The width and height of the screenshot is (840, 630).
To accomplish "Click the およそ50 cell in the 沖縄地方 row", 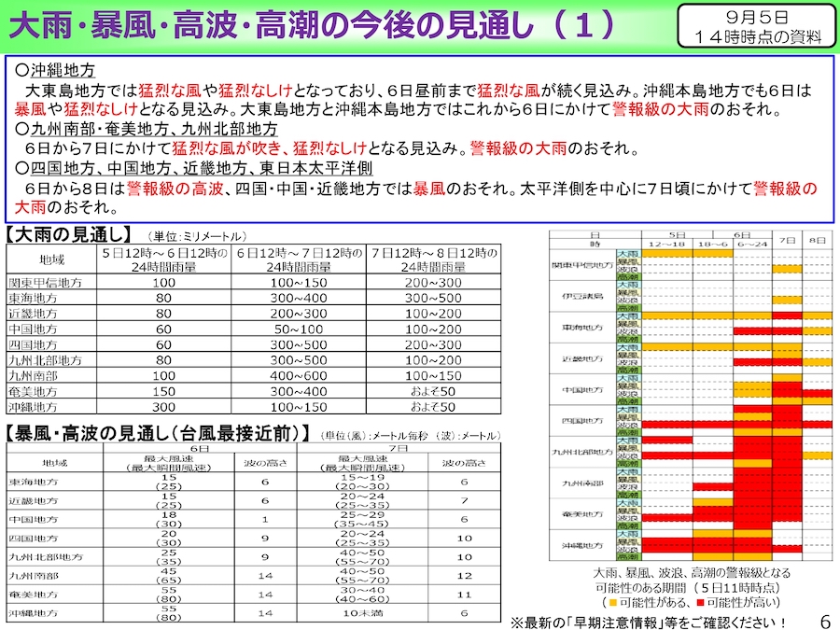I will coord(433,407).
